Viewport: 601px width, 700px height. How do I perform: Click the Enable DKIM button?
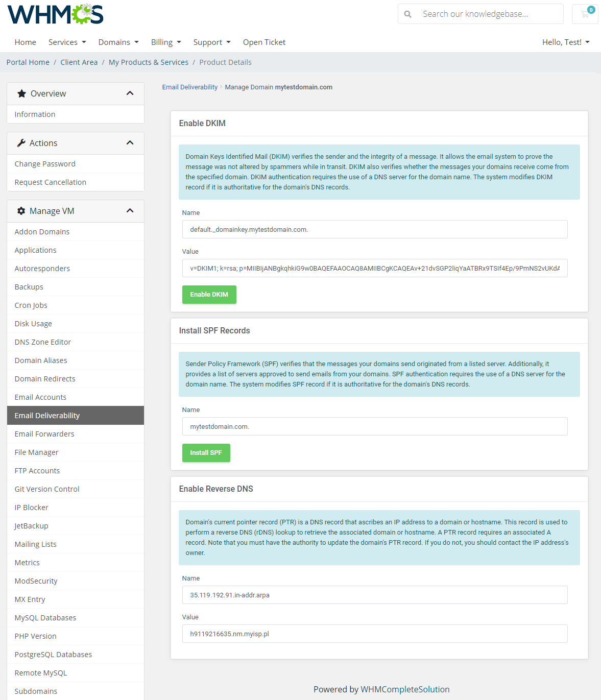coord(209,295)
